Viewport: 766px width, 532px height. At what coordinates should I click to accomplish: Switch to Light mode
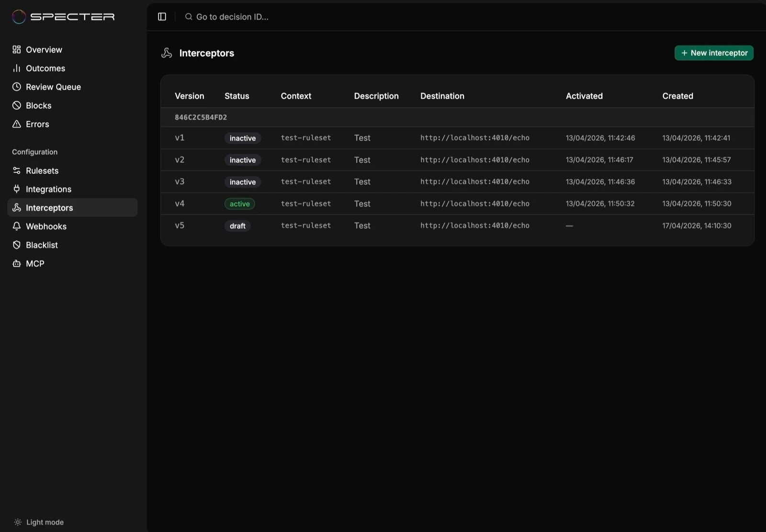pyautogui.click(x=39, y=522)
